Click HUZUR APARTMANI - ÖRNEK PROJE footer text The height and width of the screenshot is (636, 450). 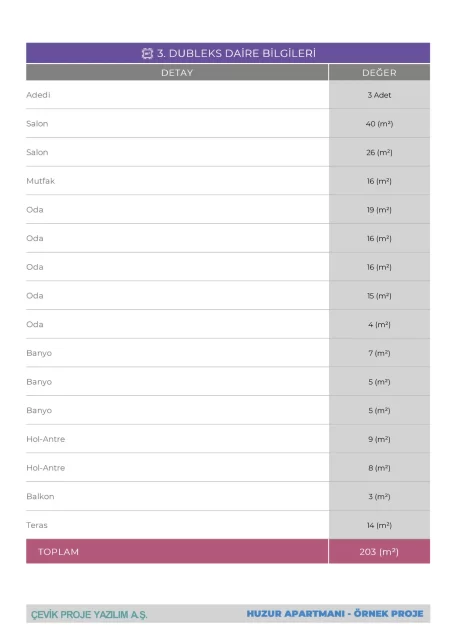coord(335,614)
